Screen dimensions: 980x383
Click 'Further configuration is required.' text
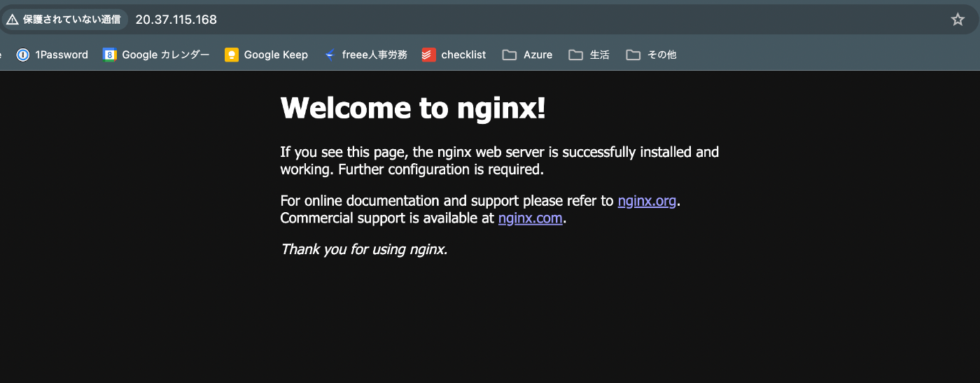pos(441,169)
